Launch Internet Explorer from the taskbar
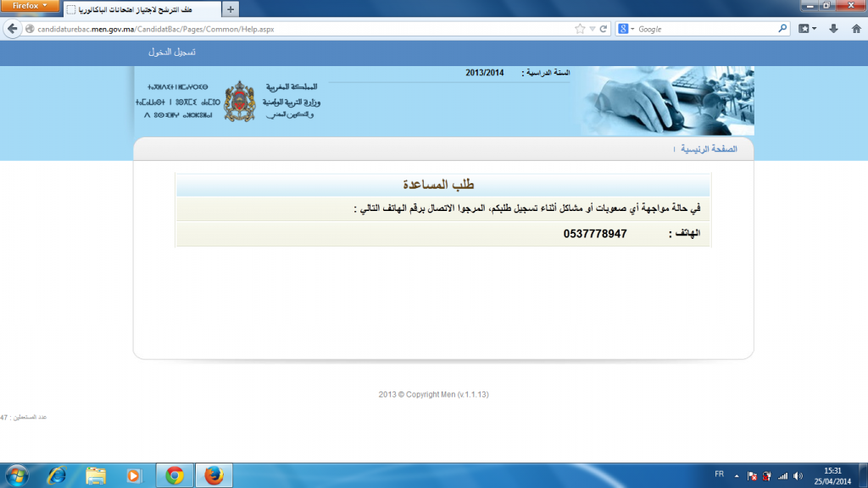Viewport: 868px width, 488px height. 57,476
